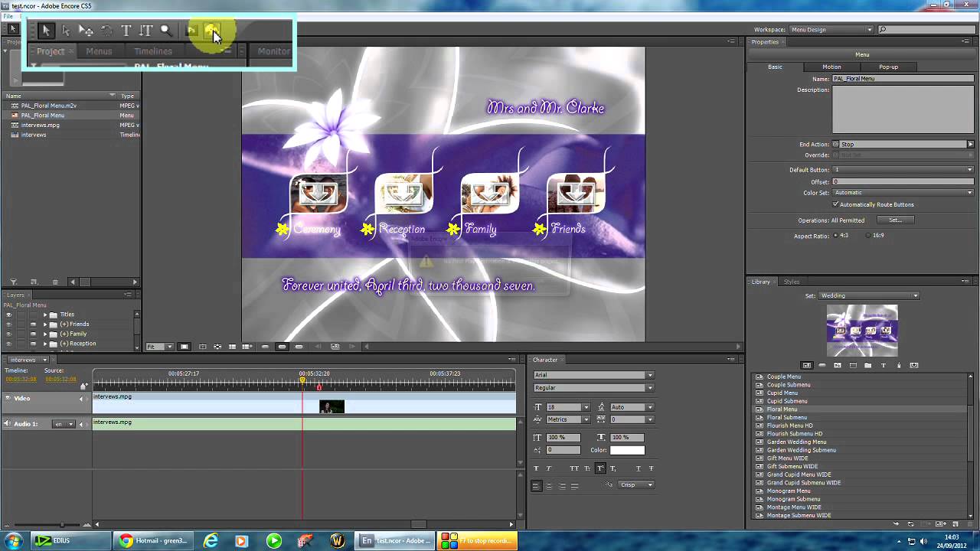Viewport: 980px width, 551px height.
Task: Switch to the Basic properties tab
Action: [775, 67]
